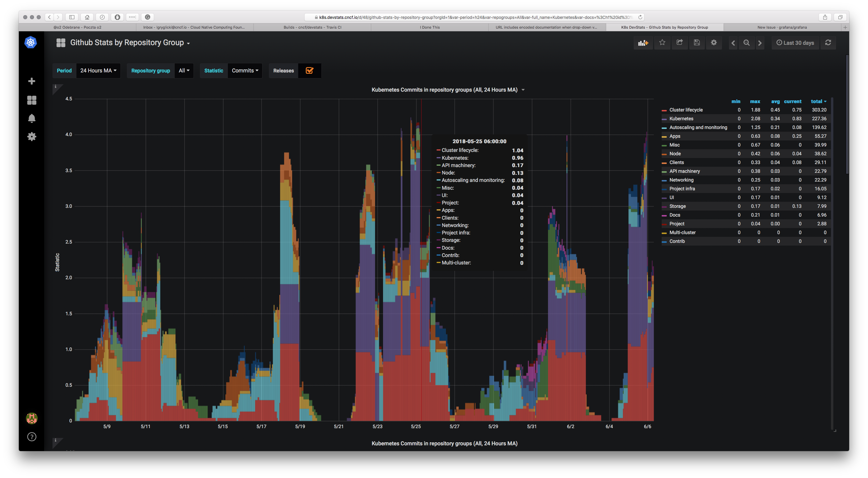Screen dimensions: 868x478
Task: Open the Help question mark icon
Action: coord(32,437)
